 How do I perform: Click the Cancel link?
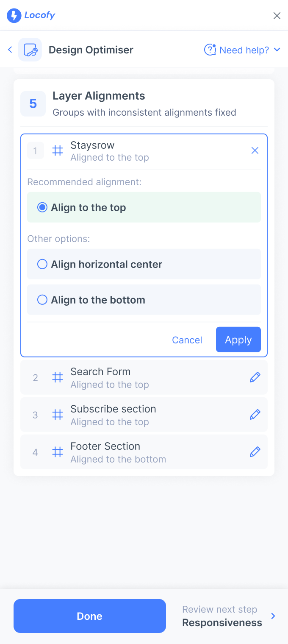(x=187, y=340)
